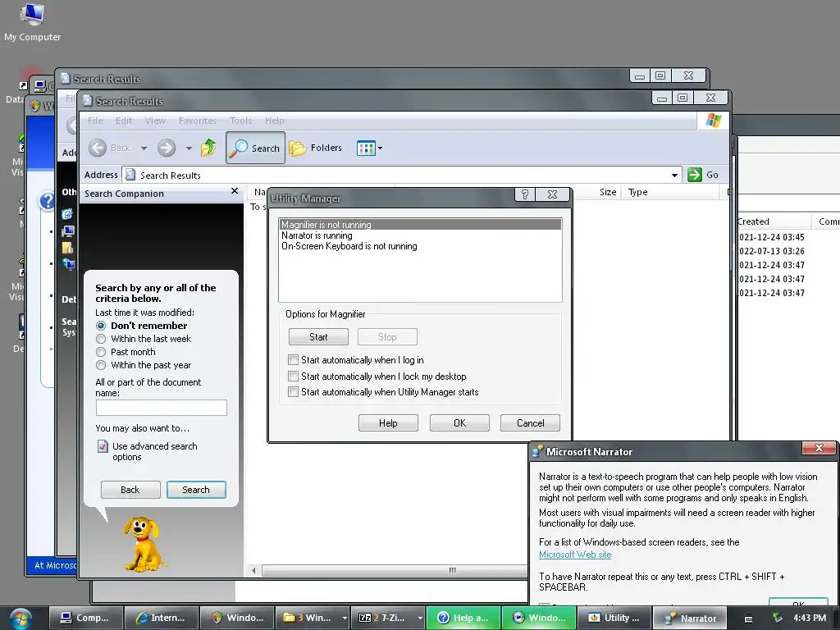Screen dimensions: 840x630
Task: Close the Search Companion pane
Action: click(234, 191)
